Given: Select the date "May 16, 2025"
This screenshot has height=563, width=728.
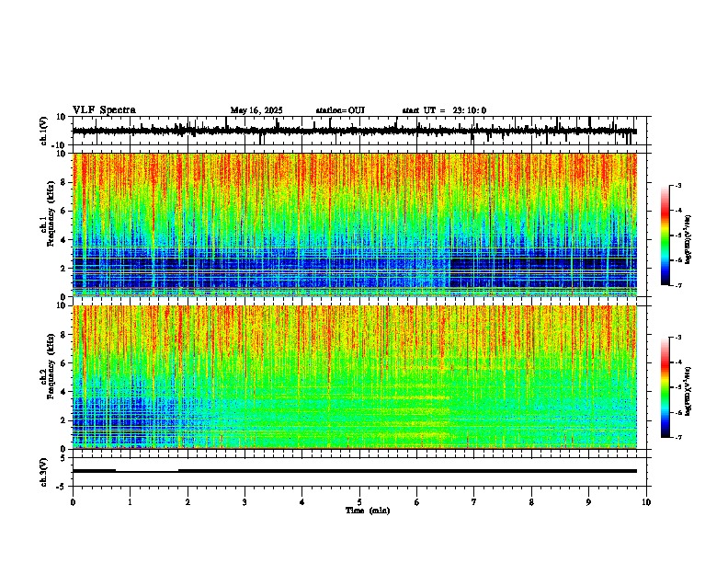Looking at the screenshot, I should pyautogui.click(x=256, y=110).
